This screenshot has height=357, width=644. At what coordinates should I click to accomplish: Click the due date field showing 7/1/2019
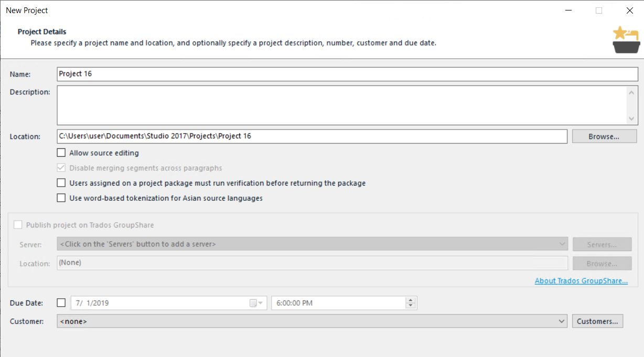[168, 303]
